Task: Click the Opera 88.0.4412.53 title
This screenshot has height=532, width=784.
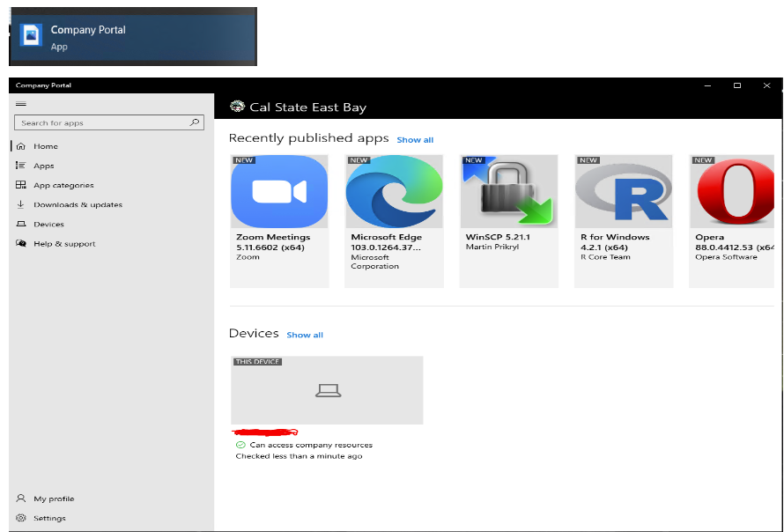Action: pos(735,242)
